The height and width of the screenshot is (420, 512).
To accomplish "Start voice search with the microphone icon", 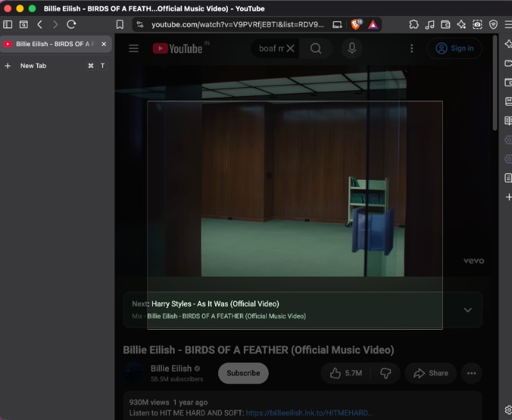I will click(351, 49).
